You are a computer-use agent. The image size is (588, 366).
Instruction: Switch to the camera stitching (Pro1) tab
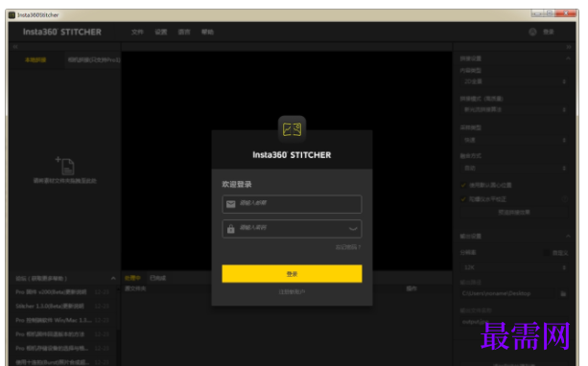tap(94, 60)
